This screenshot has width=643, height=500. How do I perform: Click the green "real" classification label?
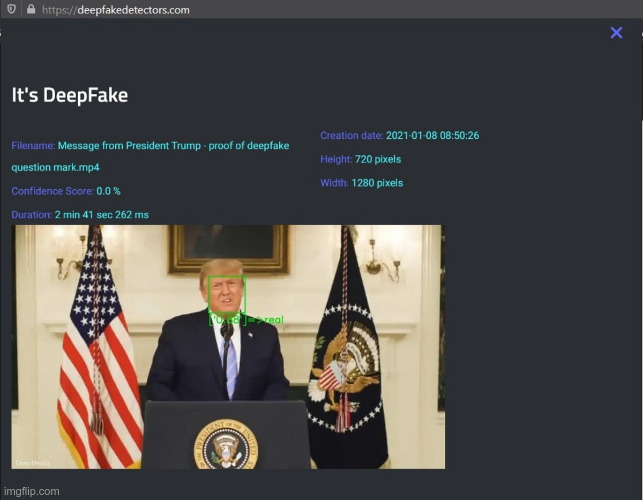[x=246, y=320]
